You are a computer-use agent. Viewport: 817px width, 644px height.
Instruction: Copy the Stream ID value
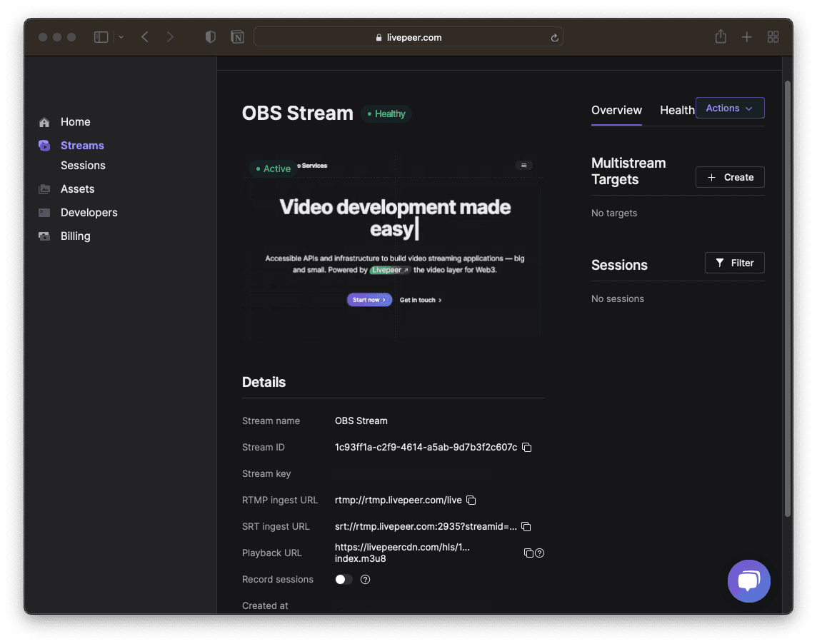point(527,447)
